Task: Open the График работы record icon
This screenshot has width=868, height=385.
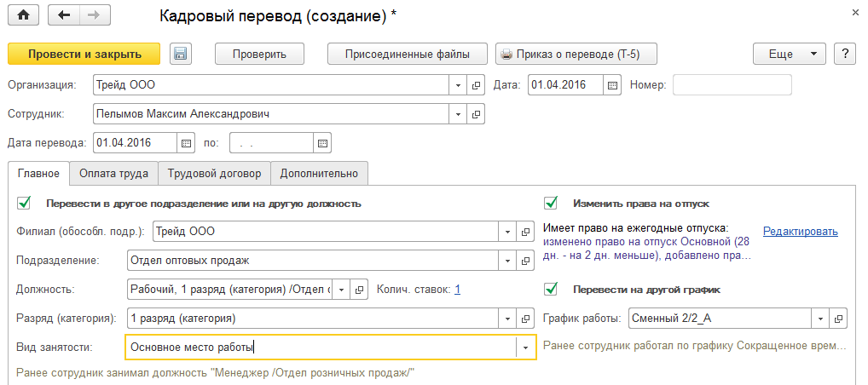Action: 839,319
